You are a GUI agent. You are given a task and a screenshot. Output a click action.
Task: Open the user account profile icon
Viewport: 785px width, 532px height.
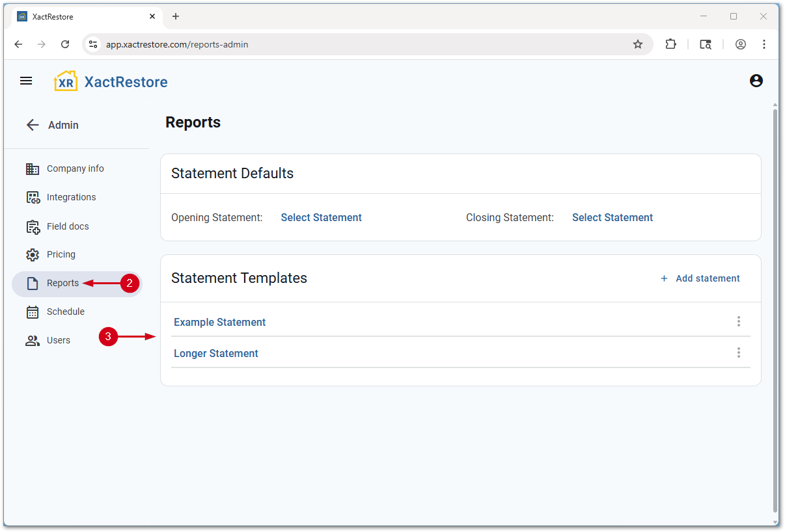pyautogui.click(x=756, y=81)
